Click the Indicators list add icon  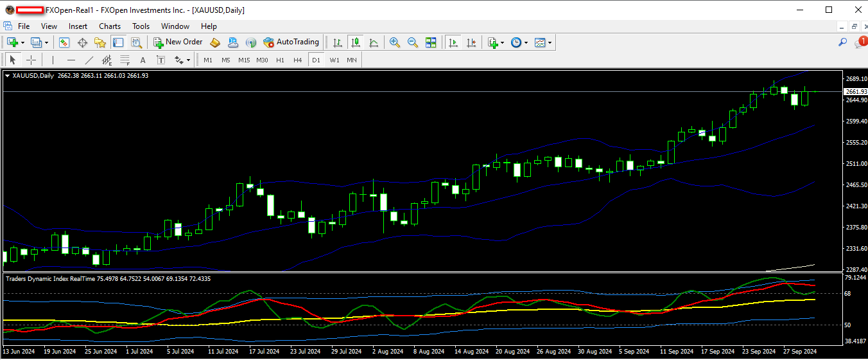point(493,42)
